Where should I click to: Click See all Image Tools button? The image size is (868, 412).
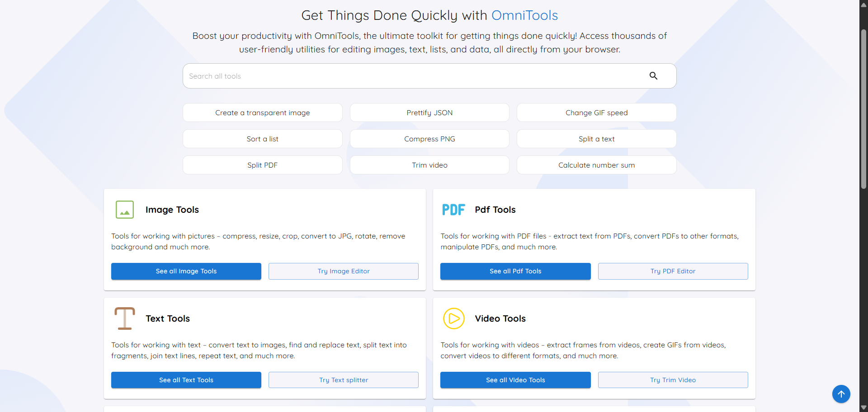coord(186,271)
